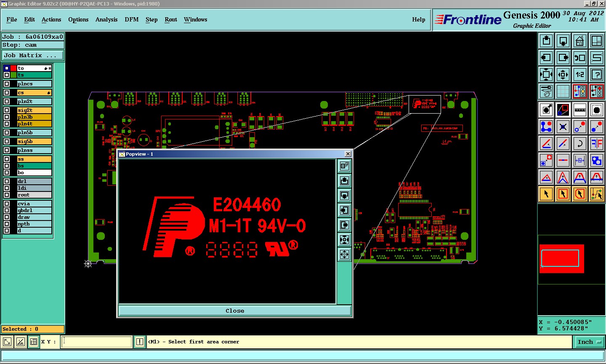The image size is (606, 364).
Task: Select the rotate arc arrow tool
Action: point(580,143)
